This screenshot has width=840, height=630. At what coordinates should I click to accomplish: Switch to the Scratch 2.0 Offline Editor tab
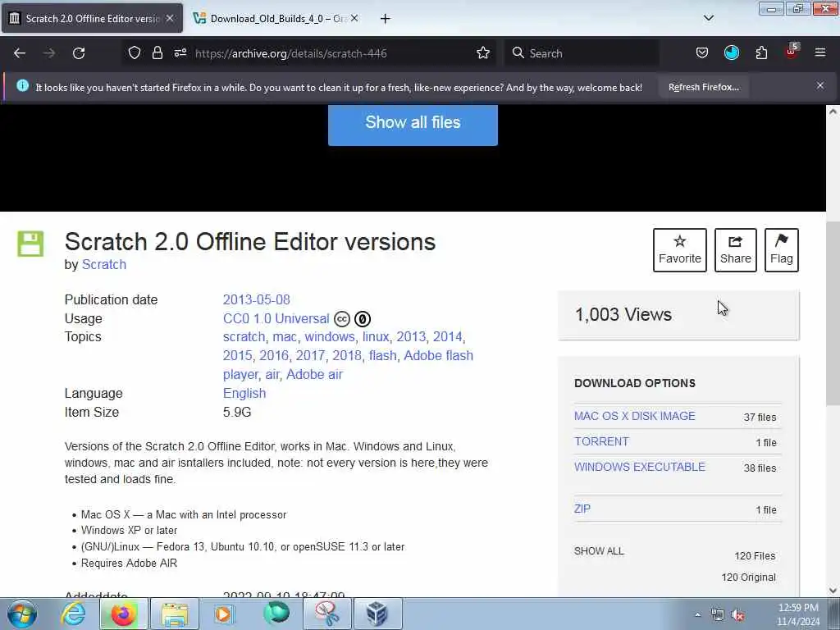[x=92, y=18]
